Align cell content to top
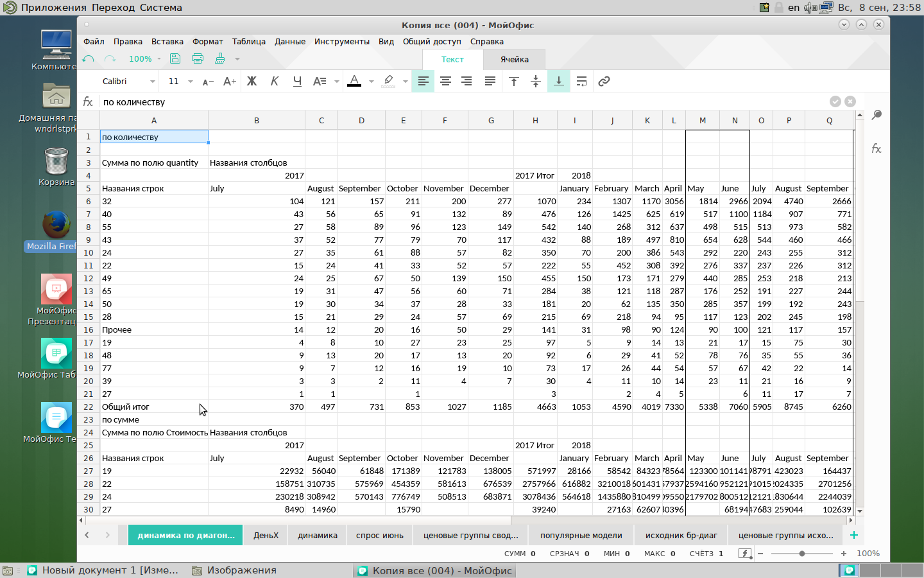 (x=514, y=82)
